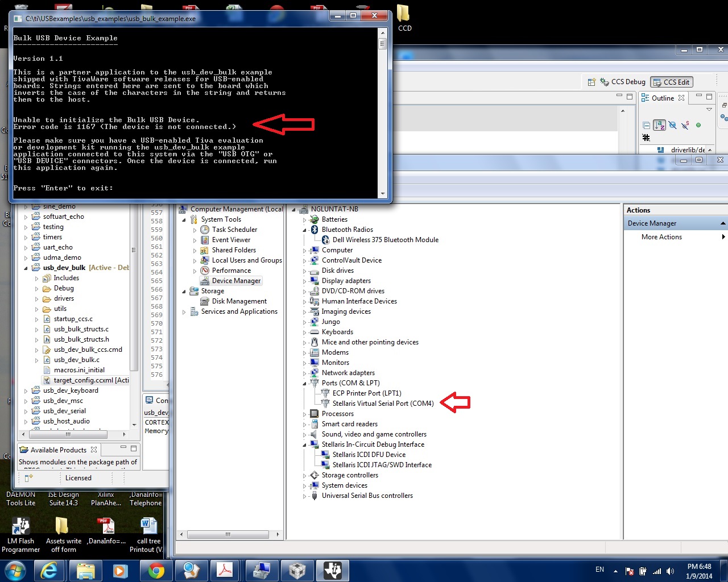The width and height of the screenshot is (728, 582).
Task: Open Google Chrome from the taskbar
Action: click(x=156, y=571)
